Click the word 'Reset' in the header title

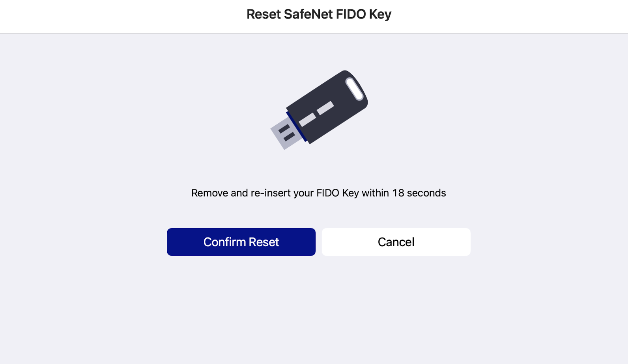point(264,14)
